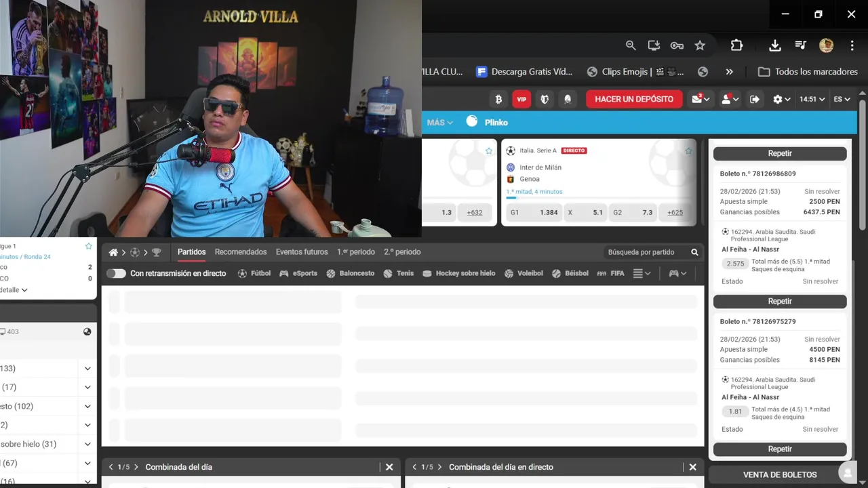
Task: Bet on G1 odds 1.384
Action: [x=534, y=212]
